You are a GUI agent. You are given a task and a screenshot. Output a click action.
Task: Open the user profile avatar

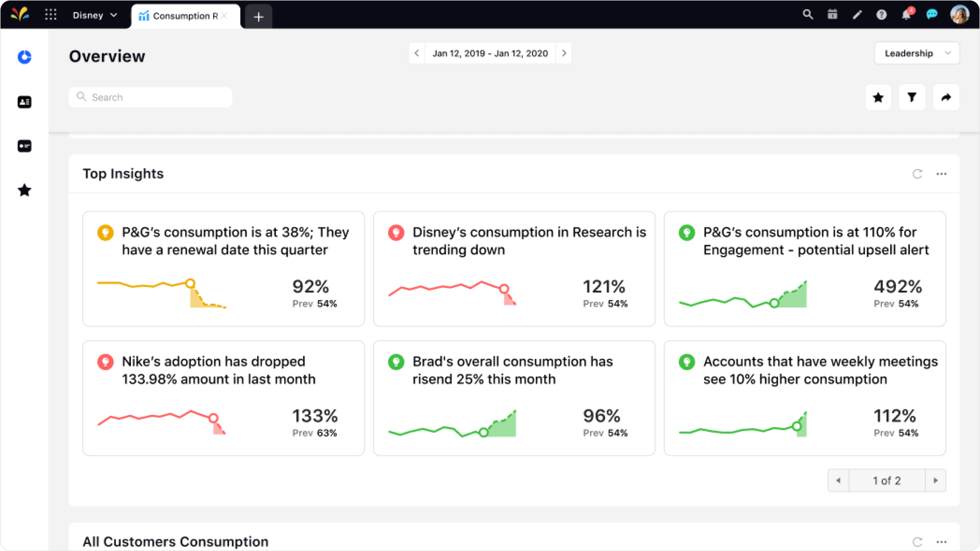coord(960,14)
